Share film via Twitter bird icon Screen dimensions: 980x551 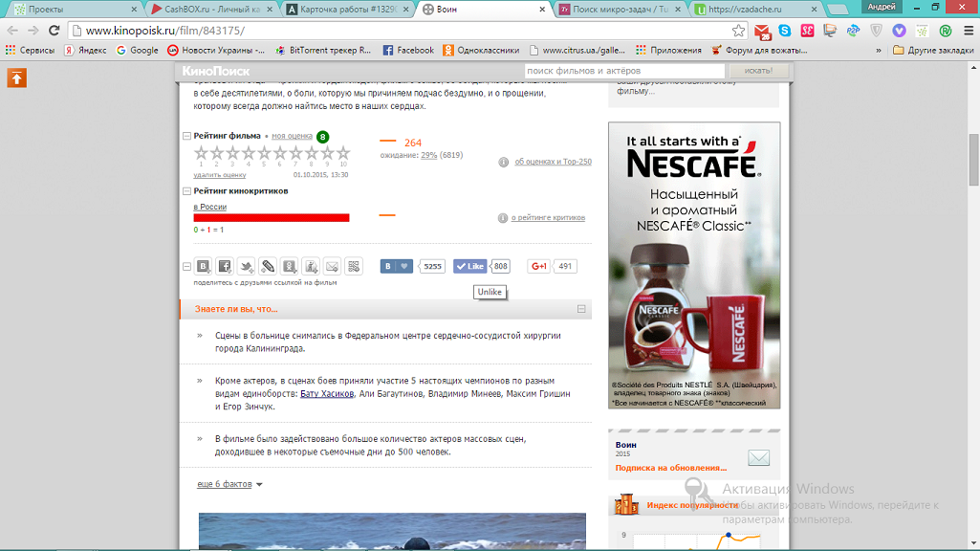coord(247,267)
